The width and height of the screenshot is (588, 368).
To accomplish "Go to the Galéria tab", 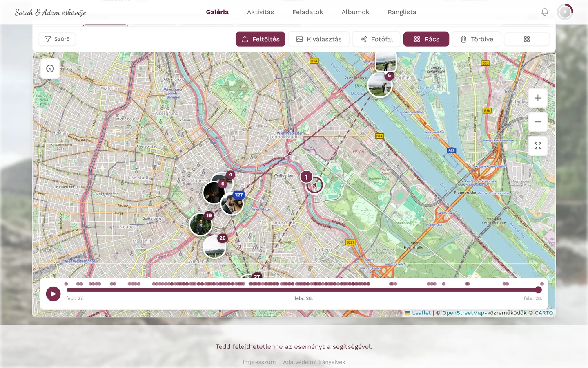I will (217, 12).
